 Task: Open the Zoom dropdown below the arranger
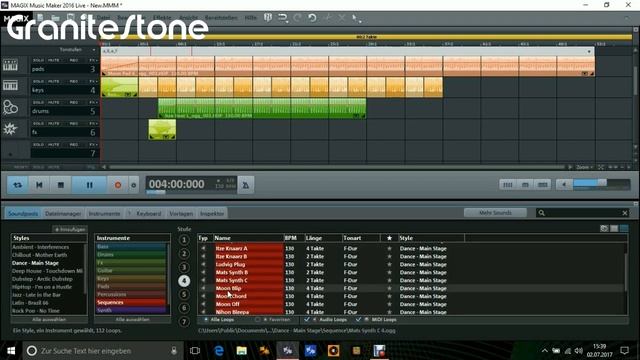point(584,167)
